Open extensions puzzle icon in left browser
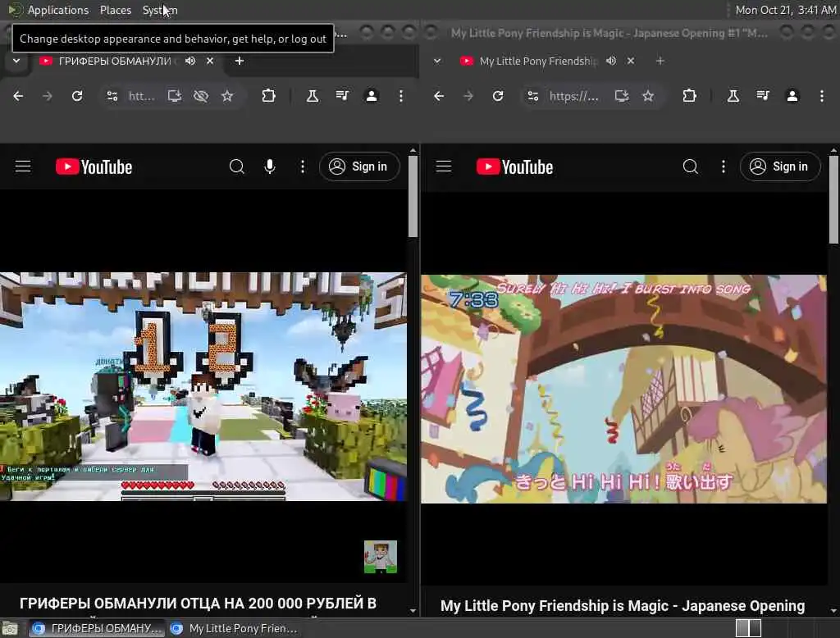Image resolution: width=840 pixels, height=638 pixels. tap(268, 96)
